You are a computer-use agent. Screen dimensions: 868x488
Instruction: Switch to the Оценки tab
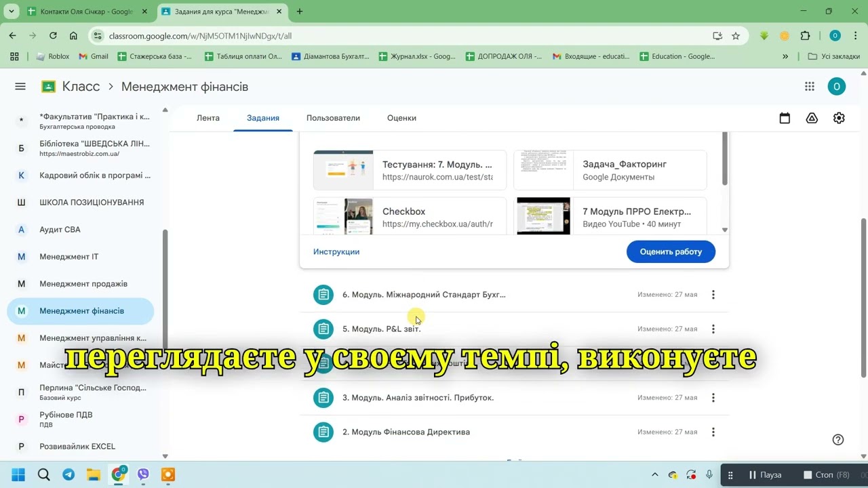[x=401, y=118]
